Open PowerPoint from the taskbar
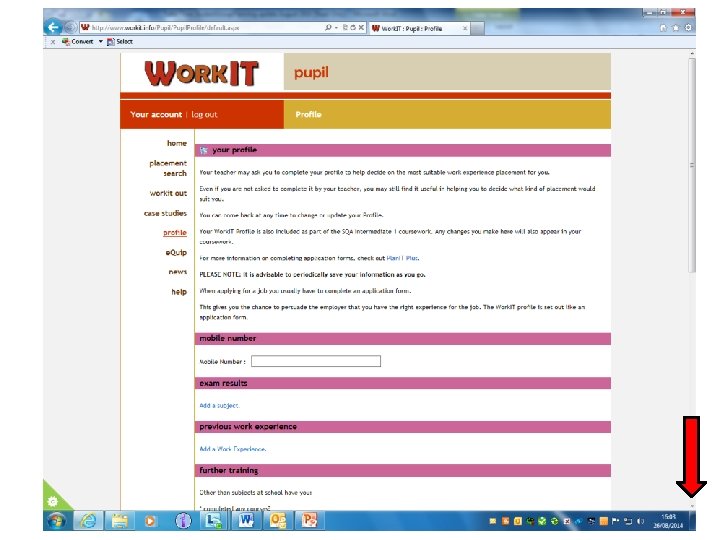The height and width of the screenshot is (540, 720). (x=309, y=521)
